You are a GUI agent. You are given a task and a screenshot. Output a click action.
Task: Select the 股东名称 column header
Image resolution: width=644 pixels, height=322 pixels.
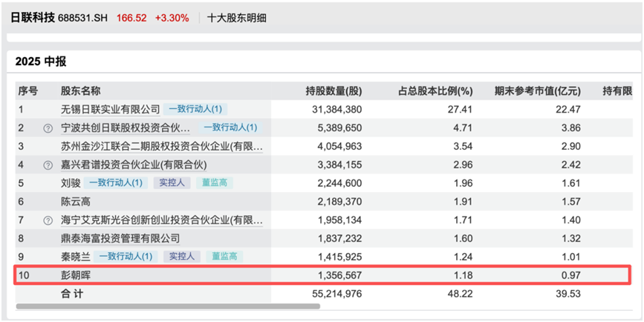click(80, 91)
